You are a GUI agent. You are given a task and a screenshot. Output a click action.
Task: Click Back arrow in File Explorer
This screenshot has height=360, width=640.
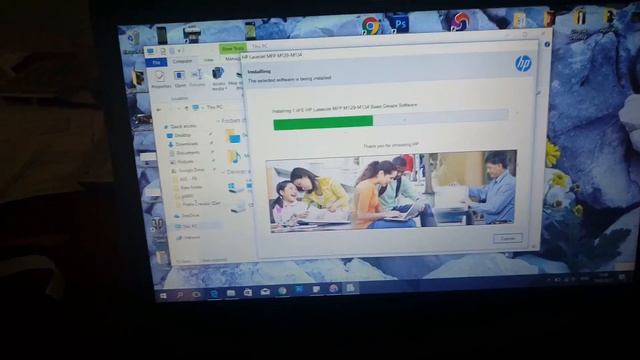tap(159, 109)
